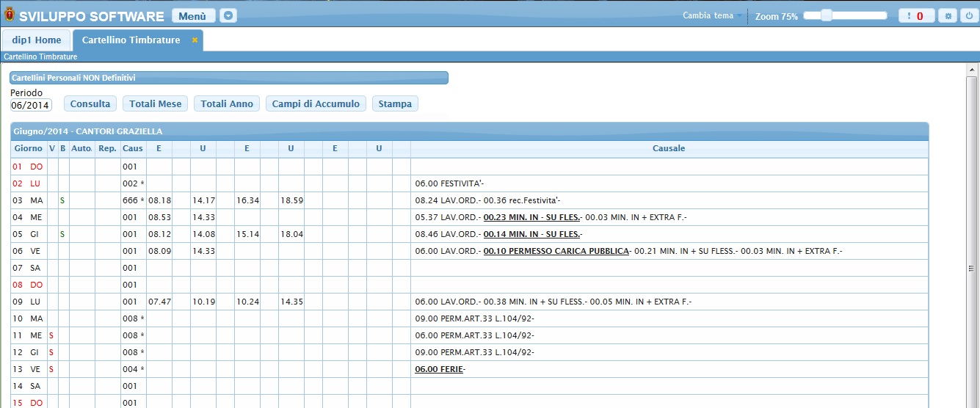Close the Cartellino Timbrature tab
Screen dimensions: 980x408
195,40
